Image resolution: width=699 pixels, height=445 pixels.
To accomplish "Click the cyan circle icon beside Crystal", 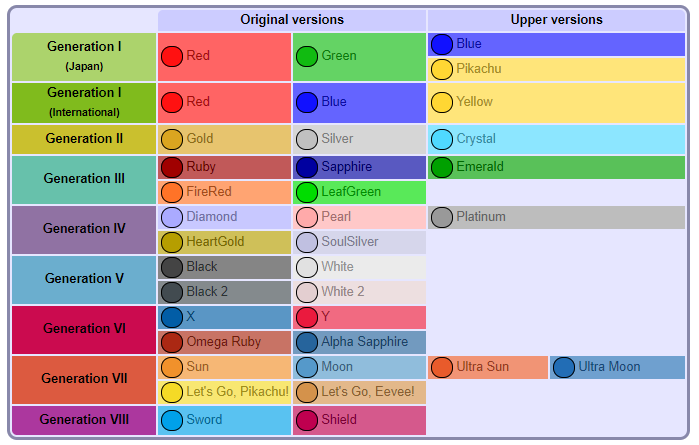I will pos(442,139).
